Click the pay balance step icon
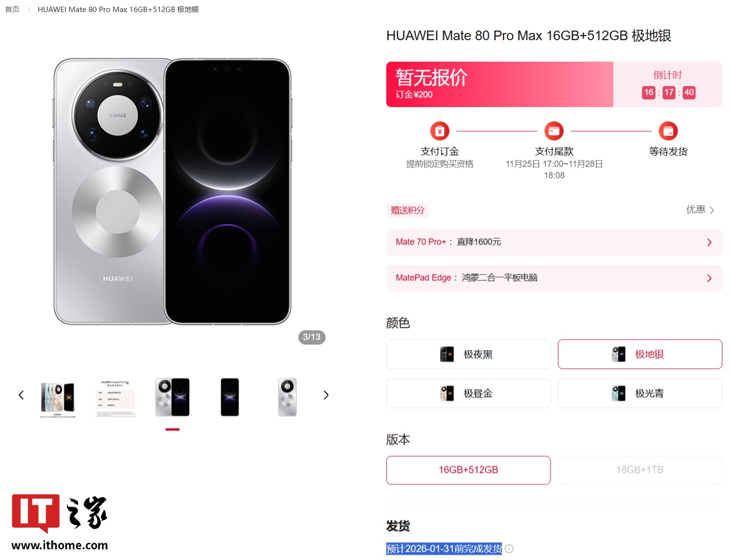Image resolution: width=730 pixels, height=560 pixels. (x=554, y=131)
